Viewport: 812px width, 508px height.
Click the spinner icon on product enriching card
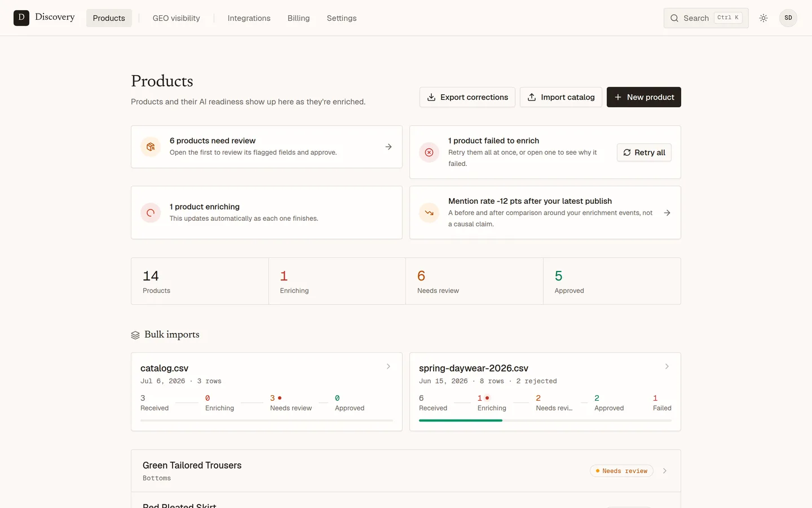point(151,213)
